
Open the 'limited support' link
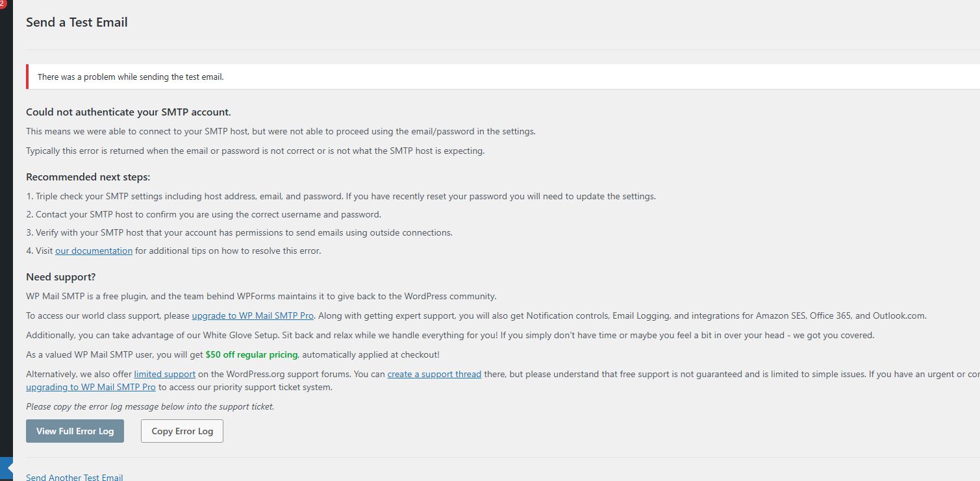[164, 374]
